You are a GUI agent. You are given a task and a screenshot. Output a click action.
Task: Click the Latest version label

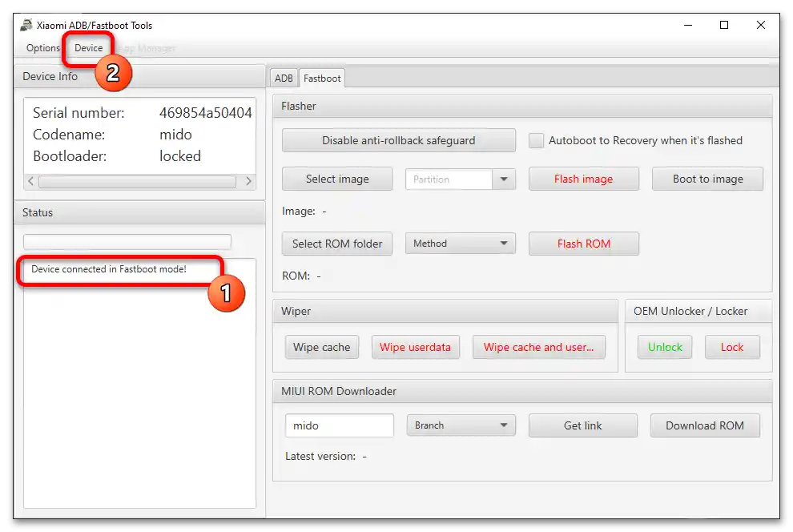[320, 456]
